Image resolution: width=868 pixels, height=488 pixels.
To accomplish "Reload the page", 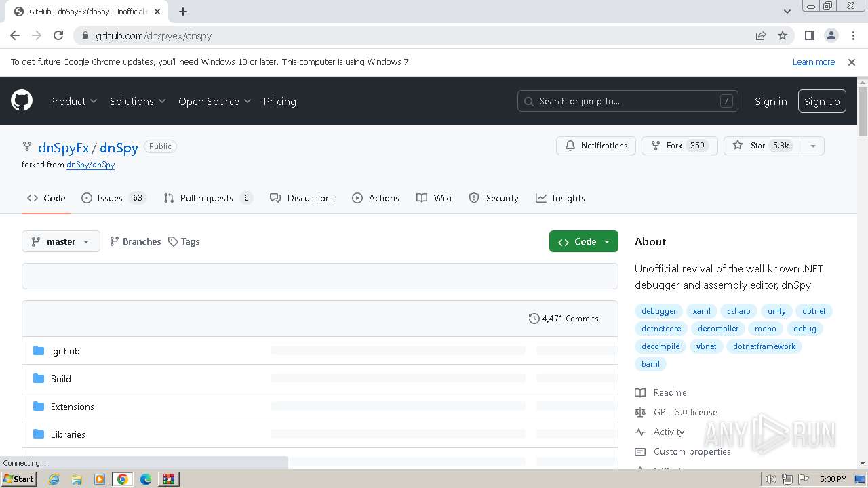I will tap(58, 35).
